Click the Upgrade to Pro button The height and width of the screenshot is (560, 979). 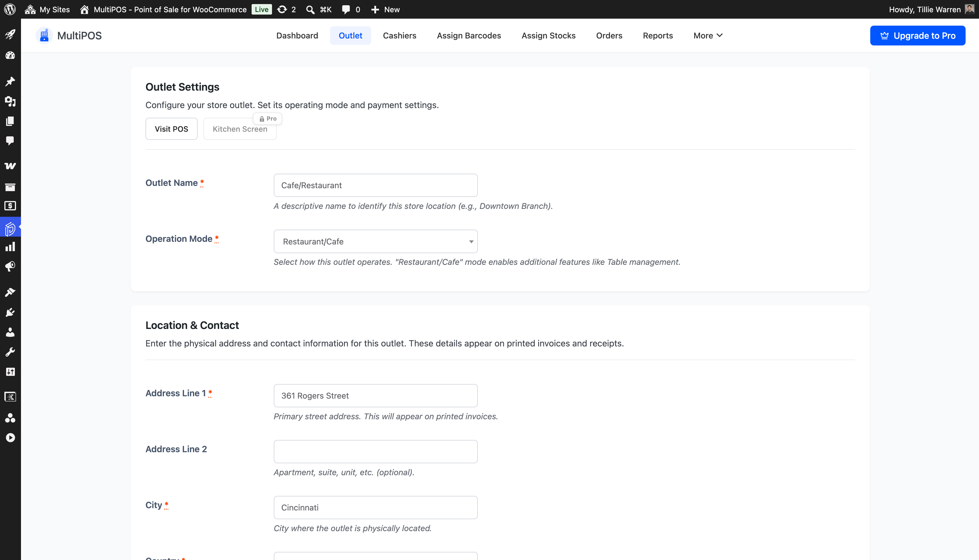tap(917, 35)
